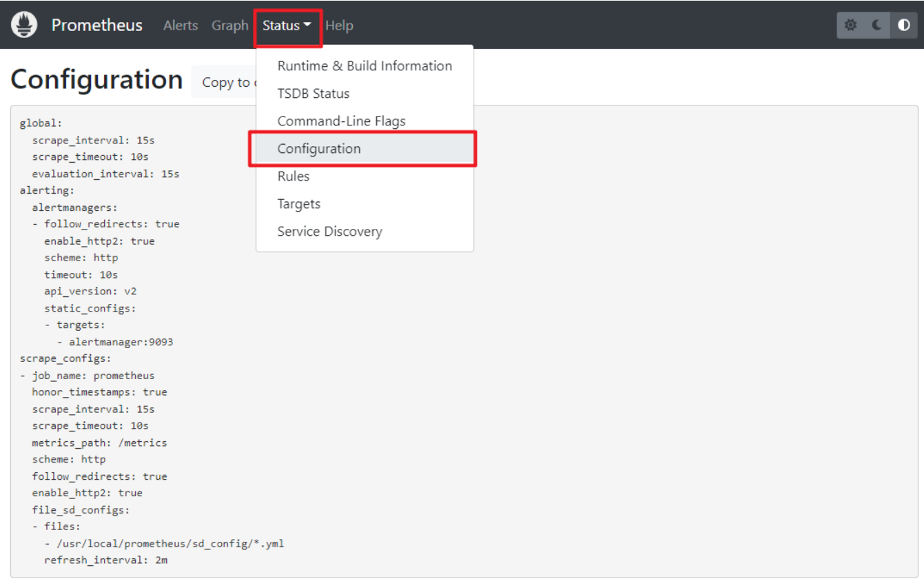Viewport: 924px width, 579px height.
Task: Click the 'alerting:' line
Action: point(47,190)
